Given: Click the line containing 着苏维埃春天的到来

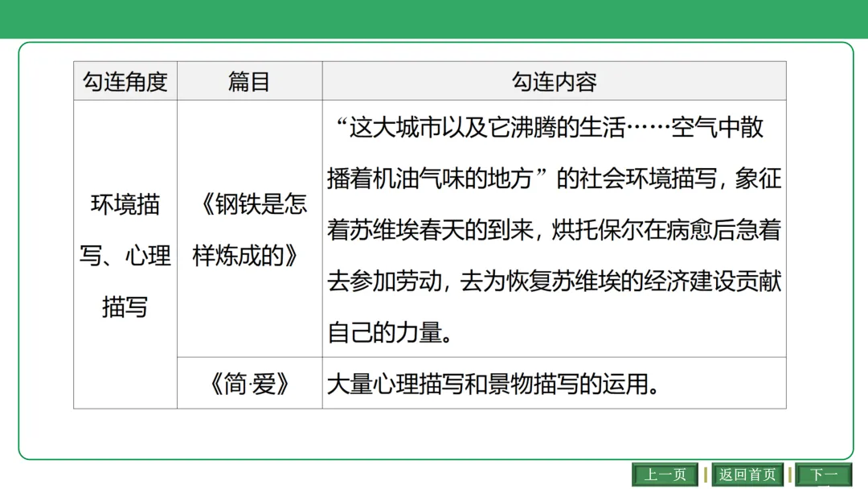Looking at the screenshot, I should click(x=554, y=230).
